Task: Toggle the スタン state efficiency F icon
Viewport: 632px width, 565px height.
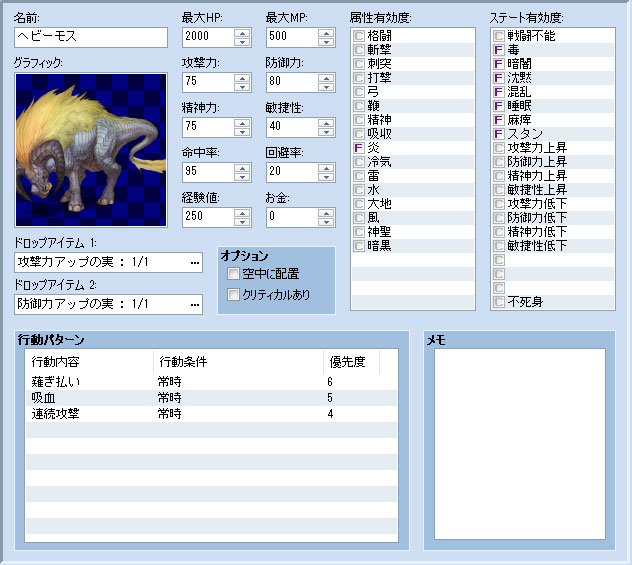Action: click(x=499, y=133)
